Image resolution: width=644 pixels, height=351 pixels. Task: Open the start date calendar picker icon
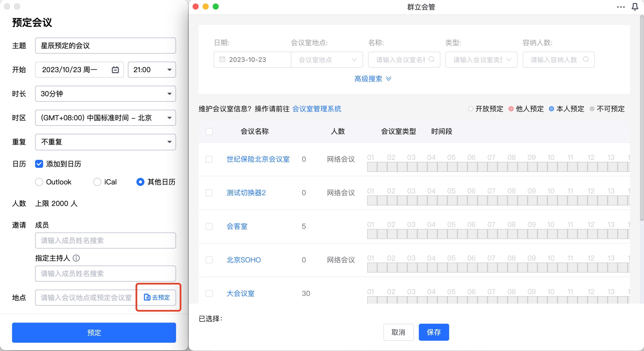[115, 70]
